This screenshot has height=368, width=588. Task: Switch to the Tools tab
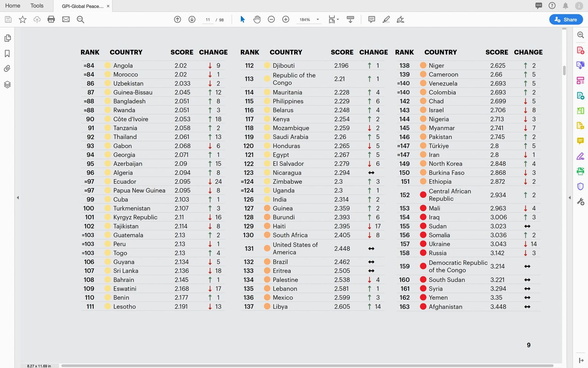tap(37, 5)
